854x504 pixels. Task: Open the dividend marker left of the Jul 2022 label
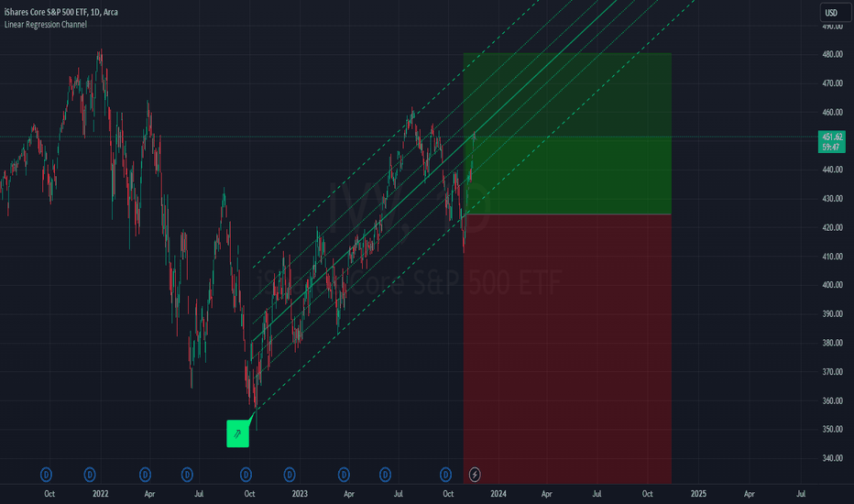click(187, 475)
